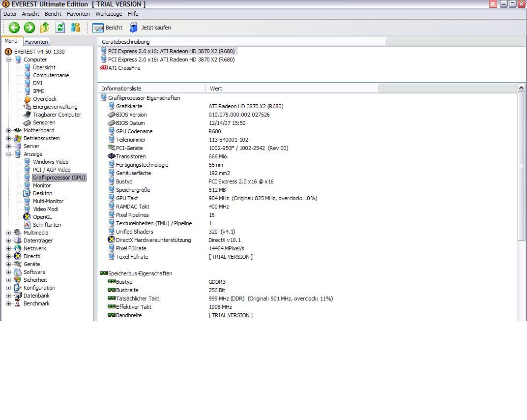Select PCI / AGP Video tree item
The width and height of the screenshot is (527, 420).
52,170
